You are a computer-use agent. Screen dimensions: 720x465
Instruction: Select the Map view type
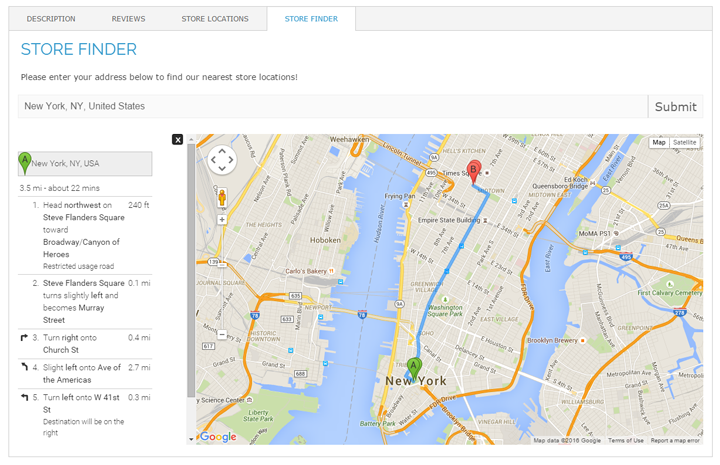tap(659, 143)
